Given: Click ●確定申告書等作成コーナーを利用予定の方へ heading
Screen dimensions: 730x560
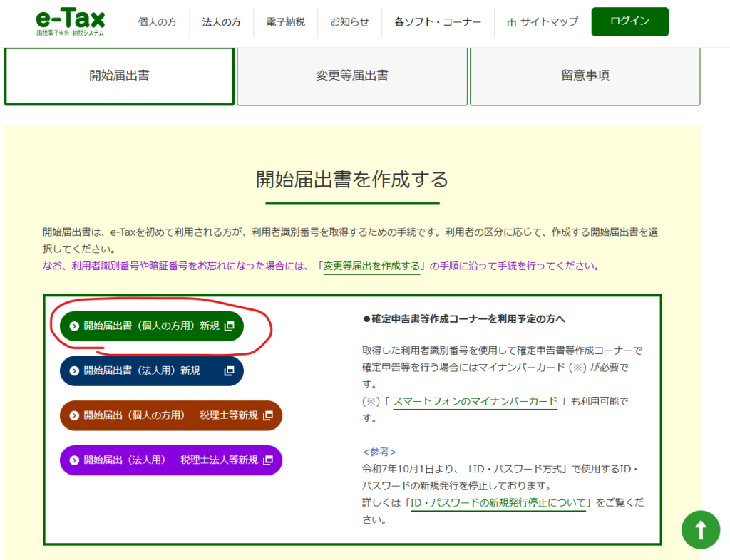Looking at the screenshot, I should pyautogui.click(x=464, y=319).
